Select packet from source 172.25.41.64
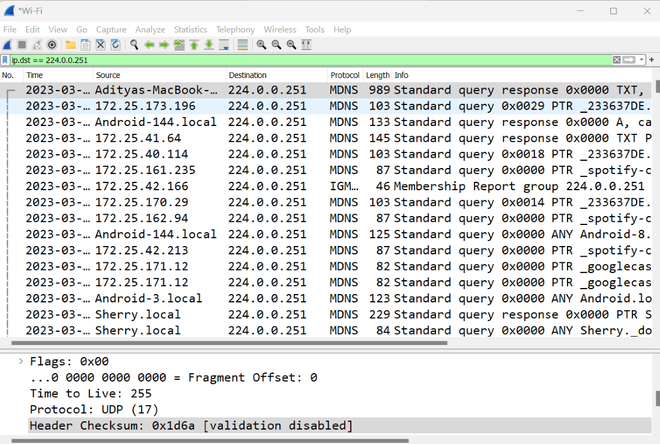 click(x=326, y=138)
